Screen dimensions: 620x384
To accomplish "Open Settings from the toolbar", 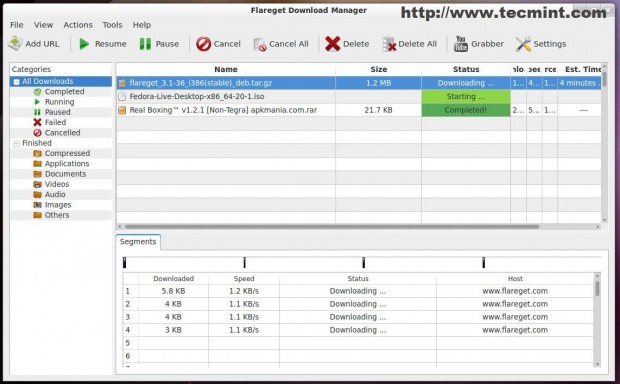I will [x=523, y=44].
